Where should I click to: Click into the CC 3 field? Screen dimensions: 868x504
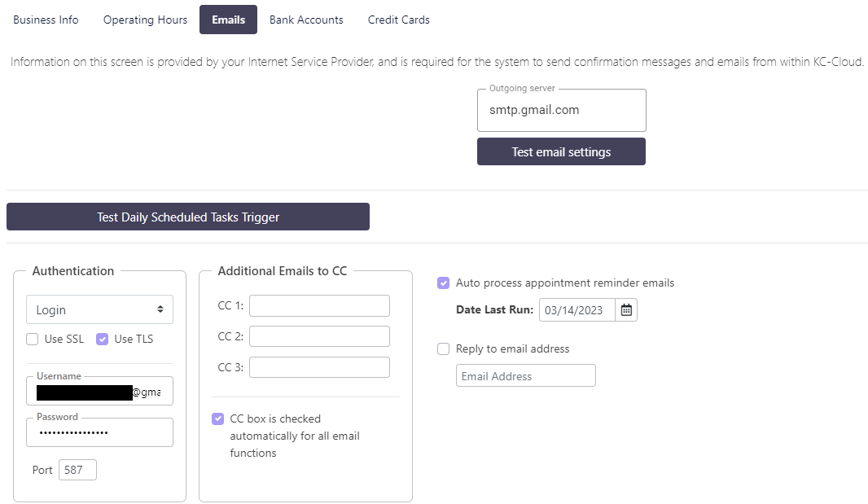[319, 367]
